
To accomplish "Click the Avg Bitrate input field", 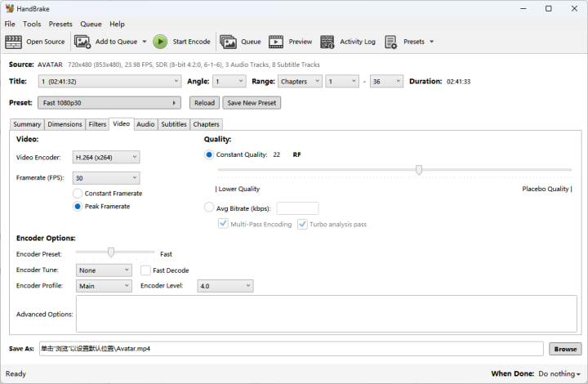I will pyautogui.click(x=297, y=208).
